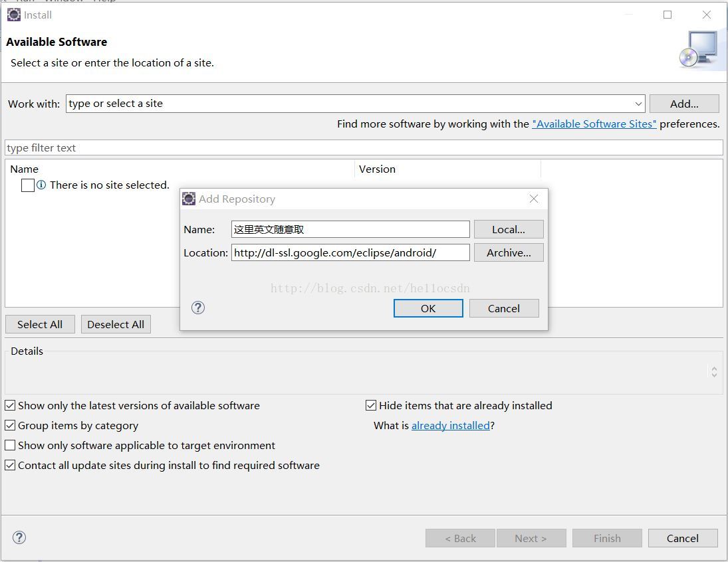
Task: Click the Name column header
Action: click(x=25, y=169)
